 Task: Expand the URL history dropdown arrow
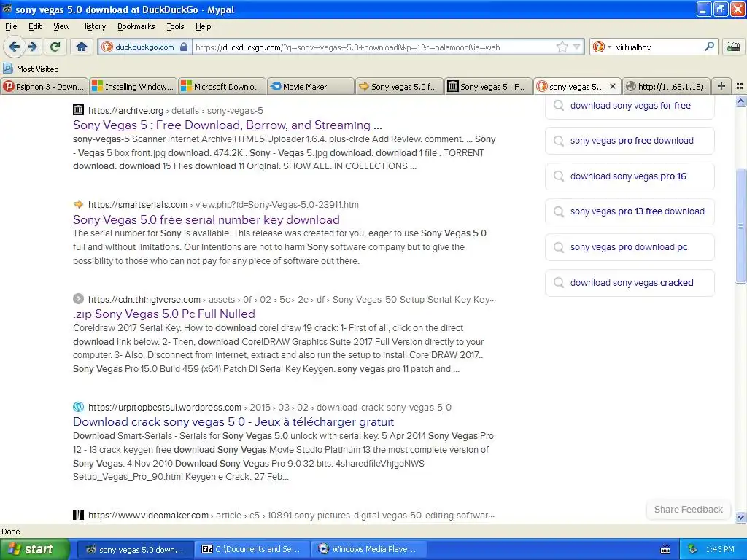577,47
